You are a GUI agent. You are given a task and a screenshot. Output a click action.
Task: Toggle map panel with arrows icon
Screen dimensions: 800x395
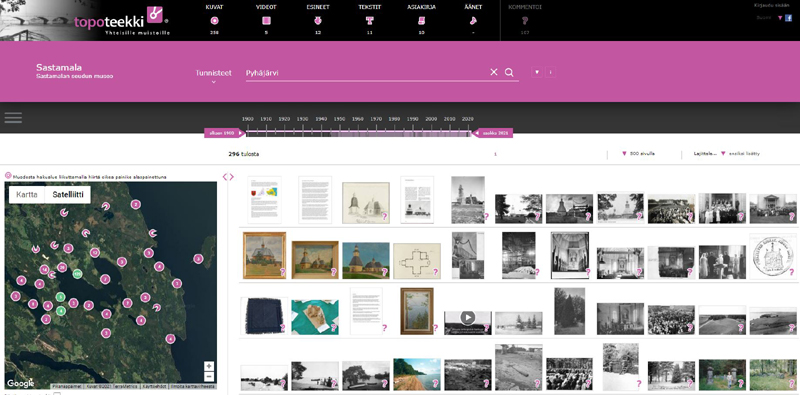[228, 177]
